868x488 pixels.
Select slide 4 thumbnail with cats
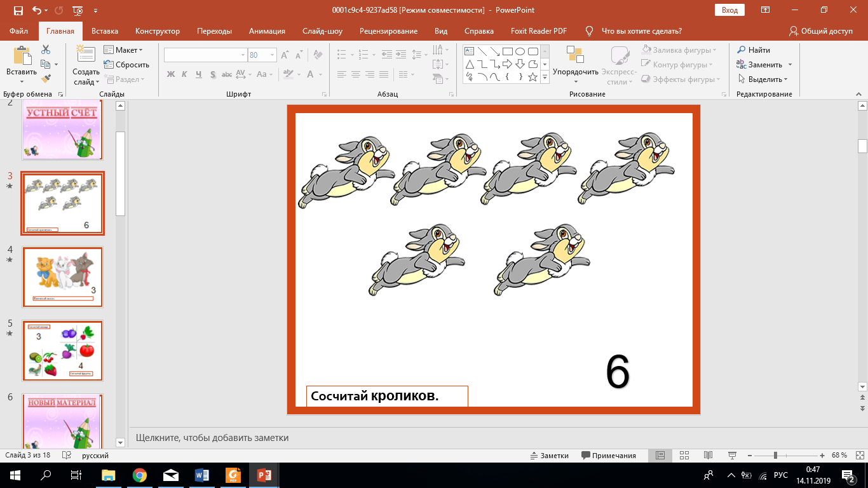(63, 277)
